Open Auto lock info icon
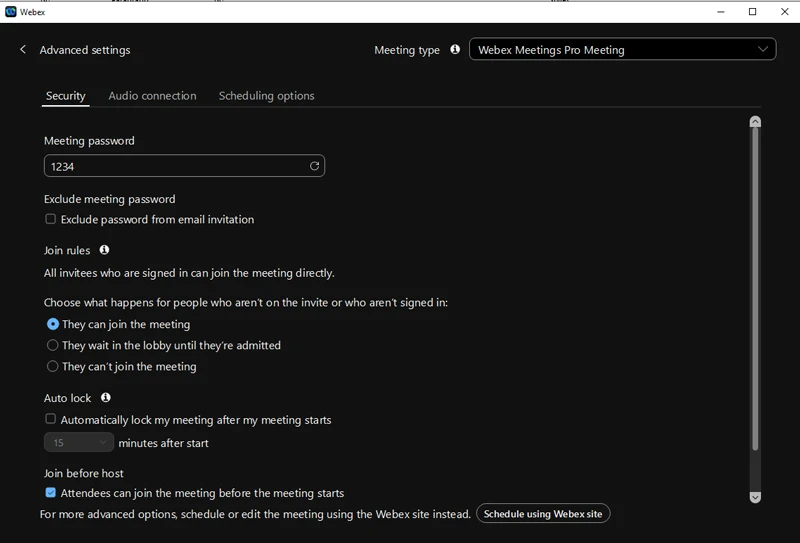Image resolution: width=800 pixels, height=543 pixels. [x=106, y=397]
